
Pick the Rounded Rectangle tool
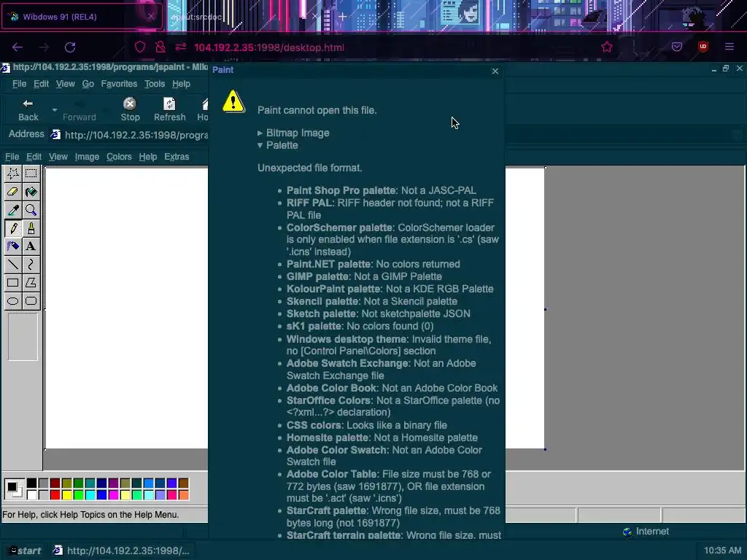[31, 301]
